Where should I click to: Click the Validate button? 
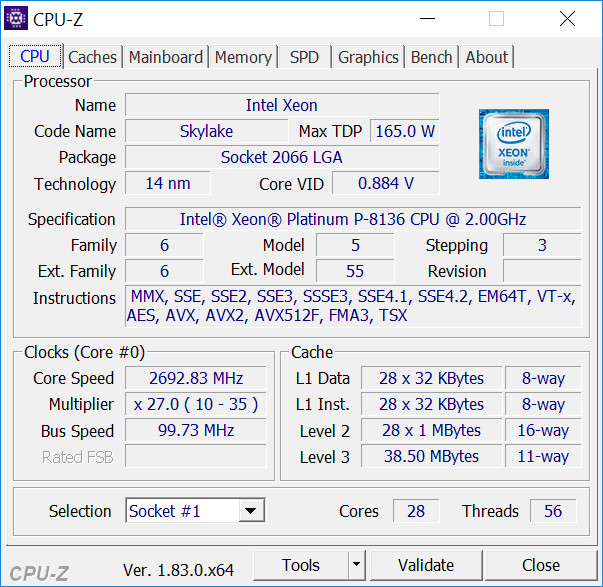426,565
